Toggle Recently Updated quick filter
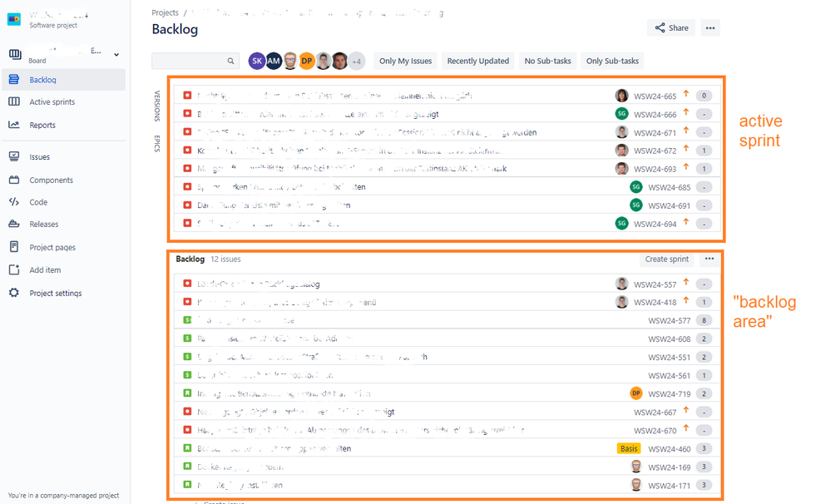This screenshot has width=831, height=504. [x=478, y=61]
